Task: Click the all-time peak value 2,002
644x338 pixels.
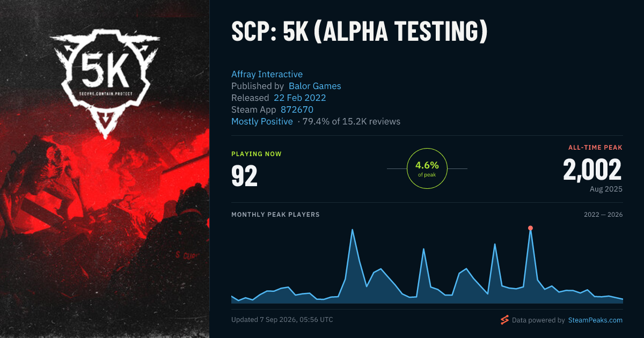Action: [592, 170]
